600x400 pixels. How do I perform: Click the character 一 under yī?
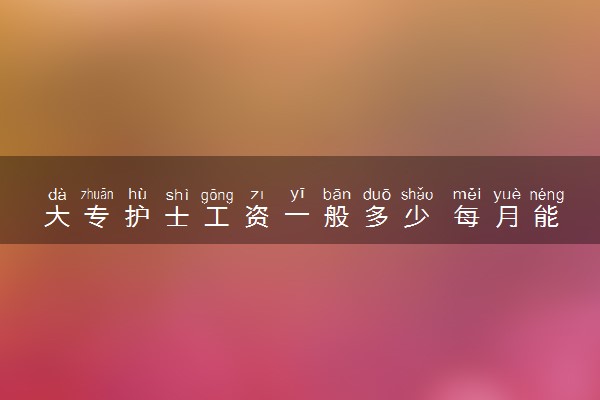tap(297, 216)
